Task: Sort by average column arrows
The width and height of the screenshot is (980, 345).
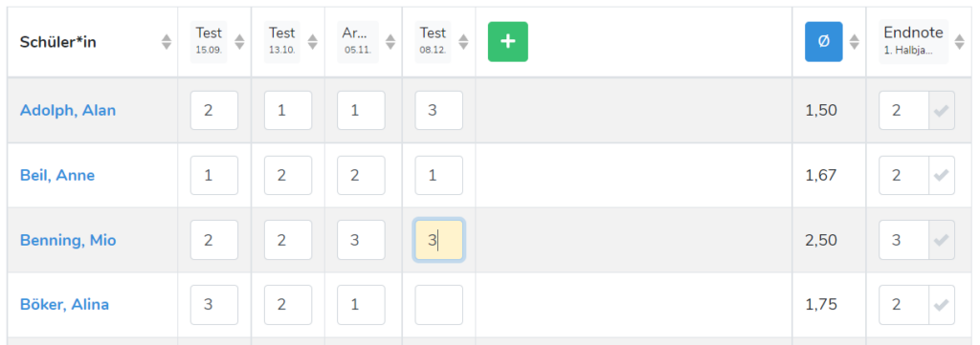Action: (855, 42)
